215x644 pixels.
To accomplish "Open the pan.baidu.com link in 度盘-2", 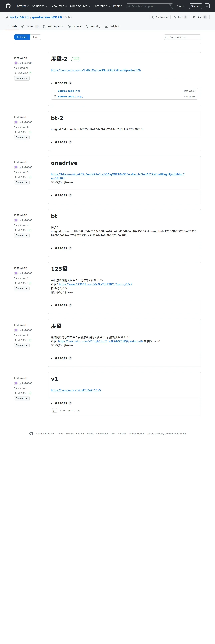I will (96, 70).
